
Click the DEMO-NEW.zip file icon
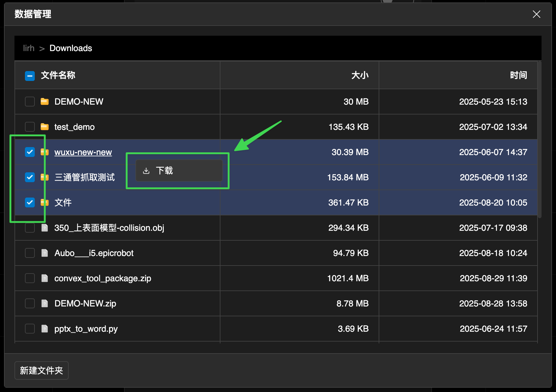pos(45,303)
